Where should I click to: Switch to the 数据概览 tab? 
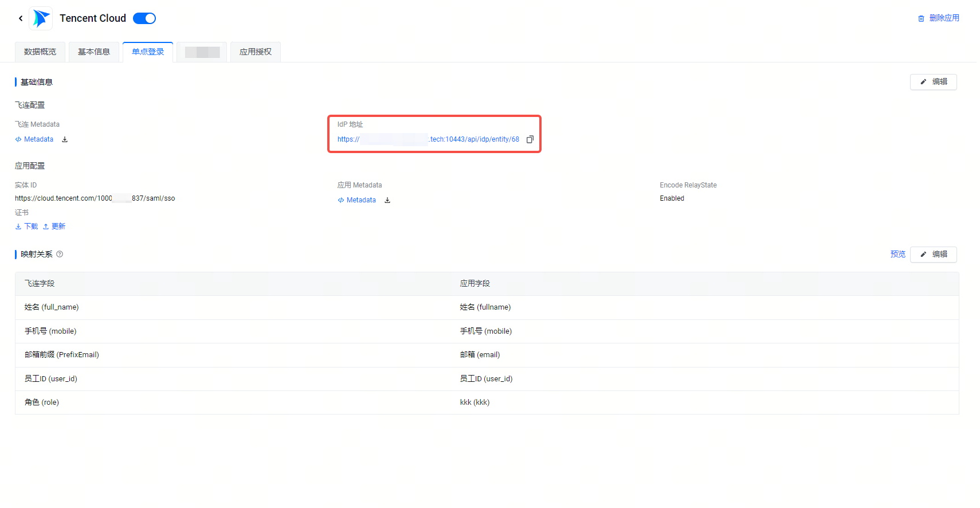(x=40, y=52)
